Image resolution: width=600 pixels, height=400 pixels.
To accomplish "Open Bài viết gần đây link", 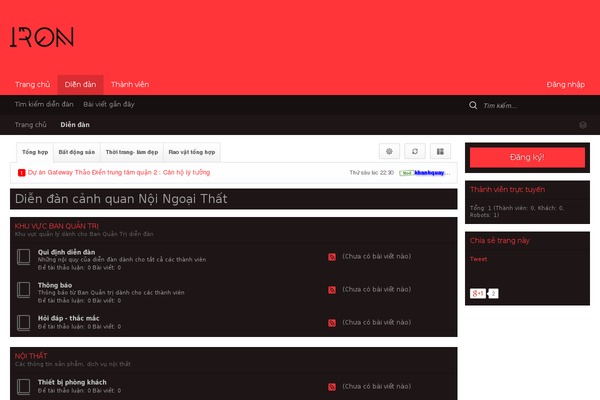I will pyautogui.click(x=109, y=104).
